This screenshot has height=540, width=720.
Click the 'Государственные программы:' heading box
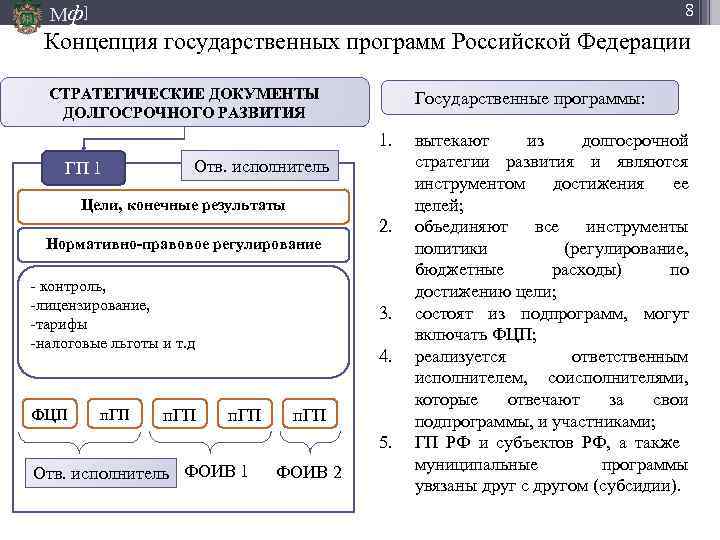(x=530, y=98)
